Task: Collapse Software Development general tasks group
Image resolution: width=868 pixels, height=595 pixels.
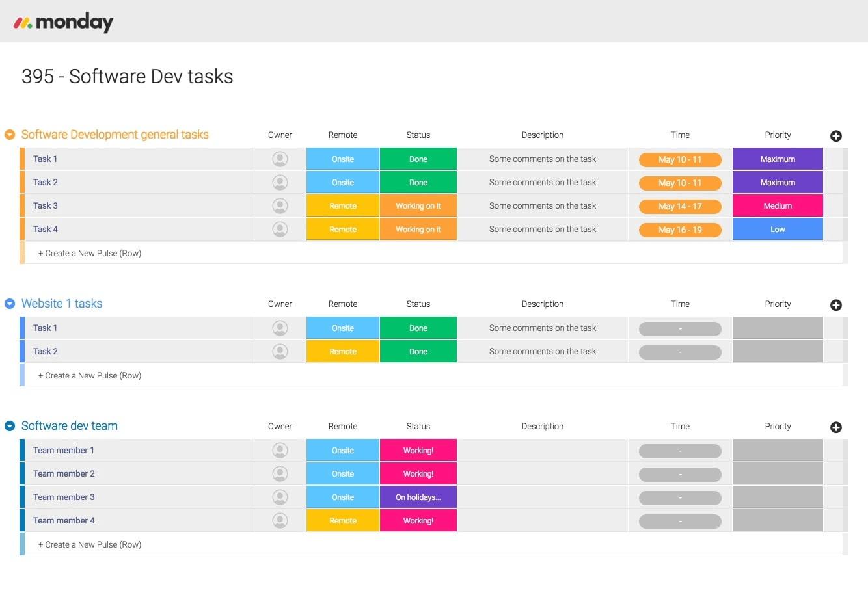Action: tap(10, 135)
